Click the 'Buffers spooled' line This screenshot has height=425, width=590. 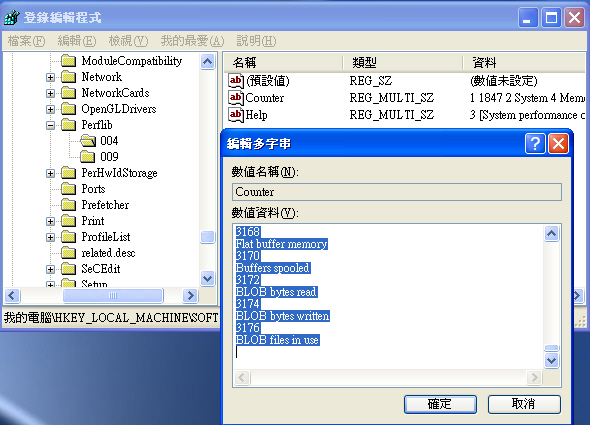[x=273, y=268]
